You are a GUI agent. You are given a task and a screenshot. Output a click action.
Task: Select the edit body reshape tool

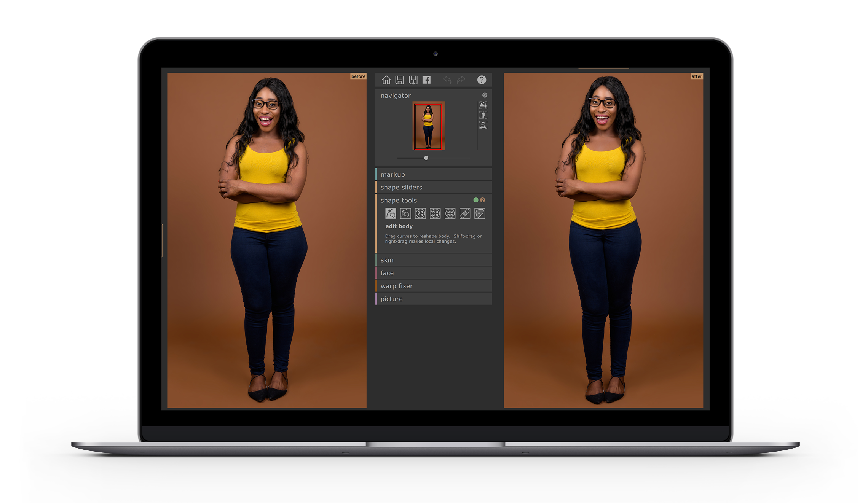click(x=391, y=214)
